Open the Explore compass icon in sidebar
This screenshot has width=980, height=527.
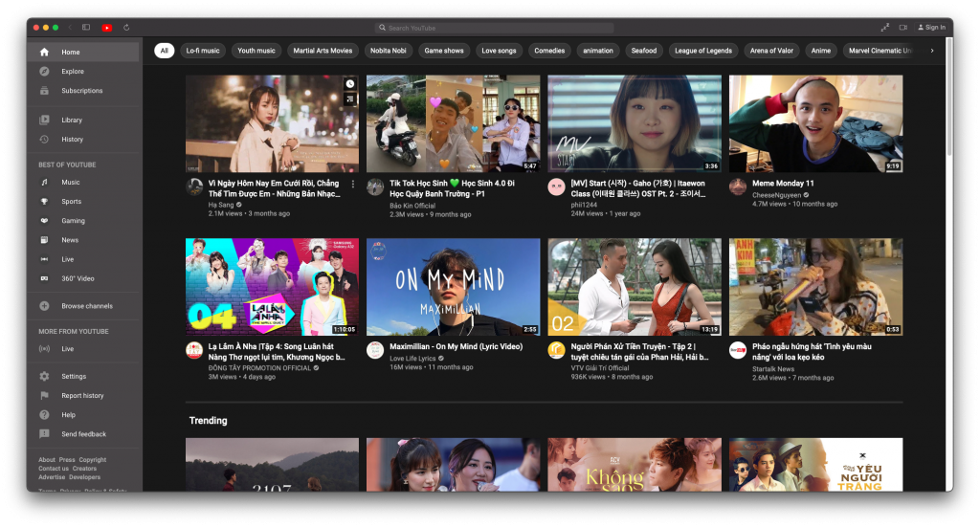tap(44, 72)
